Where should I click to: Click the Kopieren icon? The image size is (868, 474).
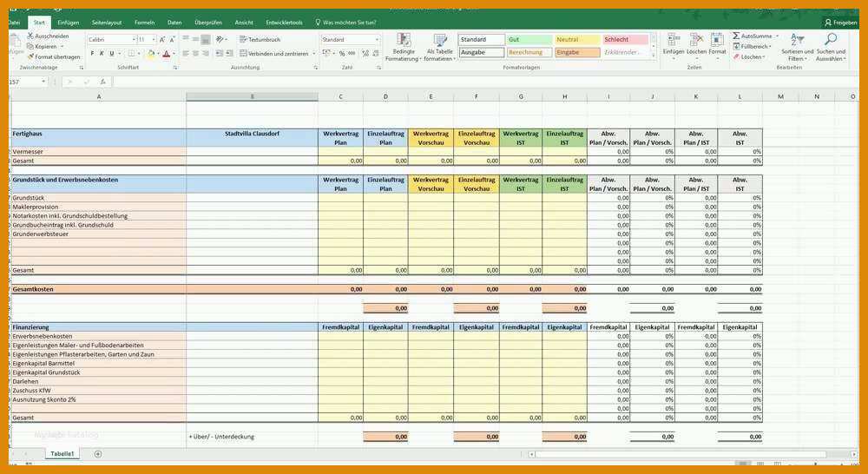(x=30, y=47)
